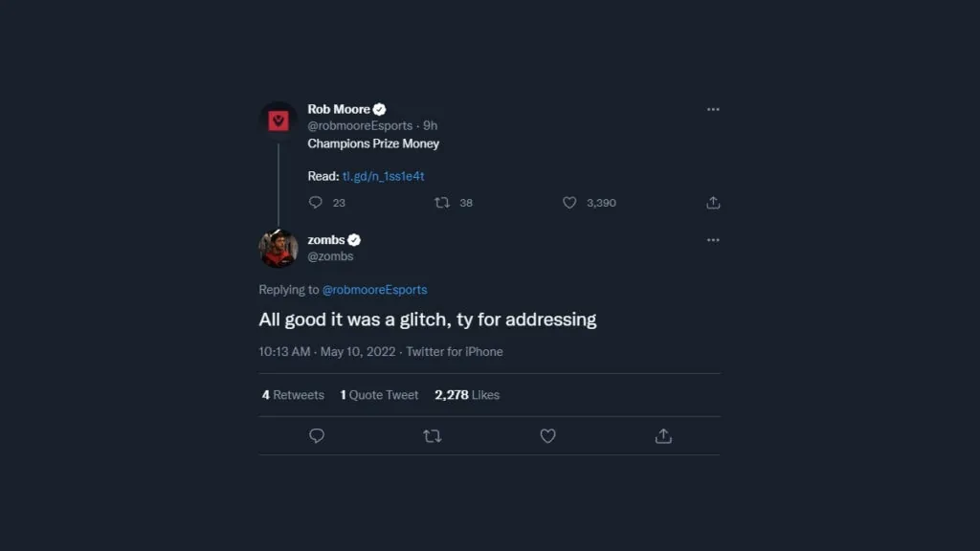Viewport: 980px width, 551px height.
Task: Like zombs' reply tweet
Action: [x=547, y=436]
